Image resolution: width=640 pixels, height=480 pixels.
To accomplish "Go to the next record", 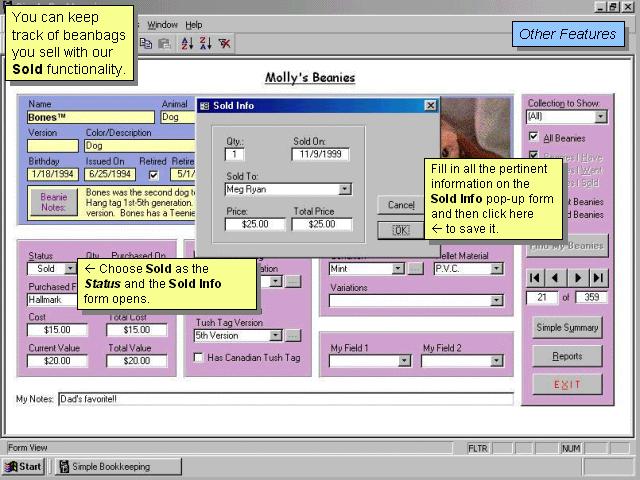I will [578, 277].
